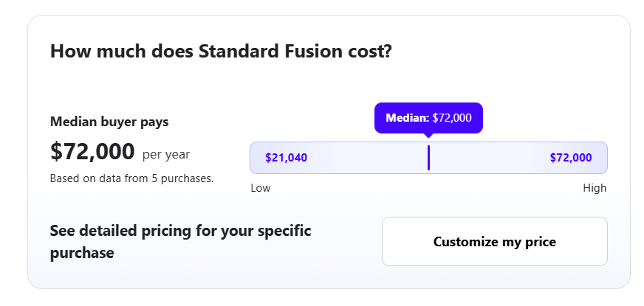
Task: Click the word "purchase" below the pricing prompt
Action: point(81,253)
